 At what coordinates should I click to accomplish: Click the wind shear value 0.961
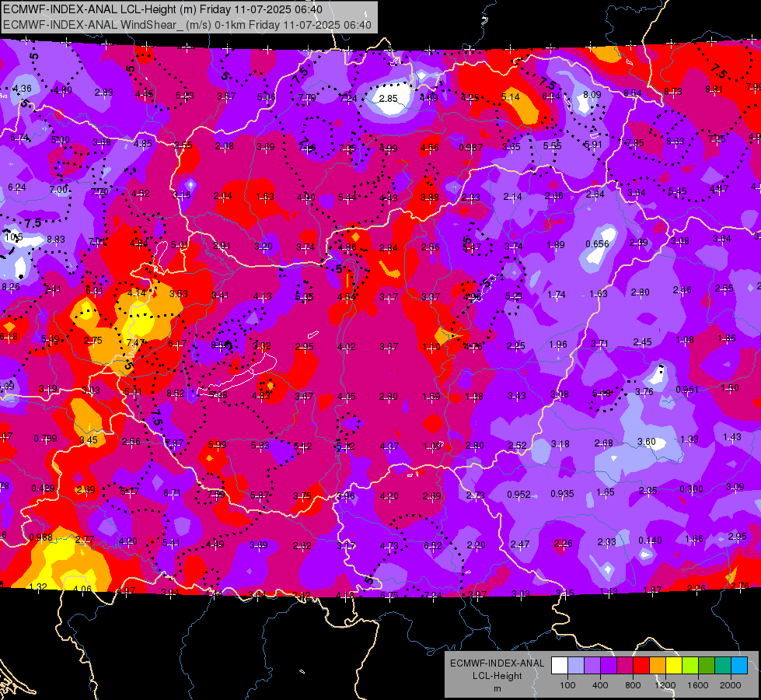point(686,390)
